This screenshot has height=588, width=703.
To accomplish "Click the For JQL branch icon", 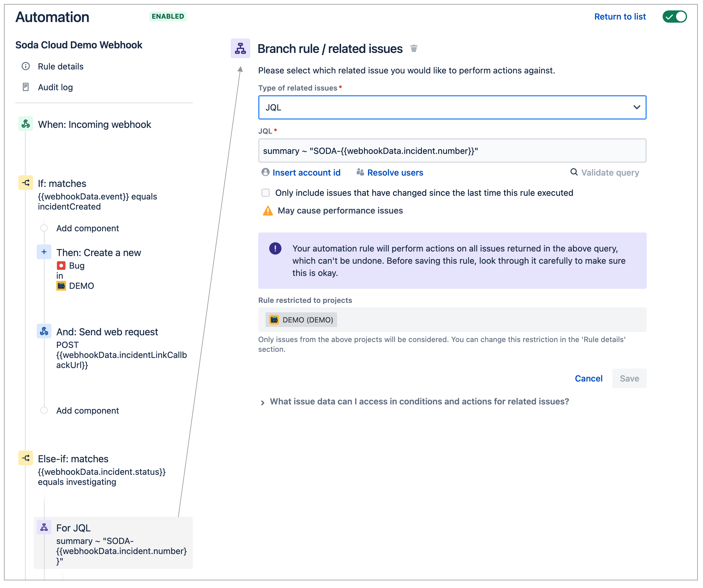I will tap(44, 528).
